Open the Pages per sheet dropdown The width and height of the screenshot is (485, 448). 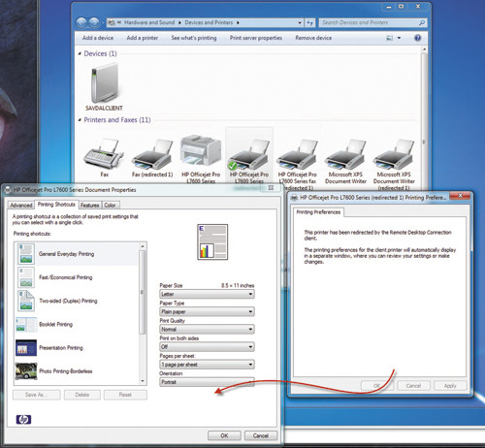pos(207,365)
